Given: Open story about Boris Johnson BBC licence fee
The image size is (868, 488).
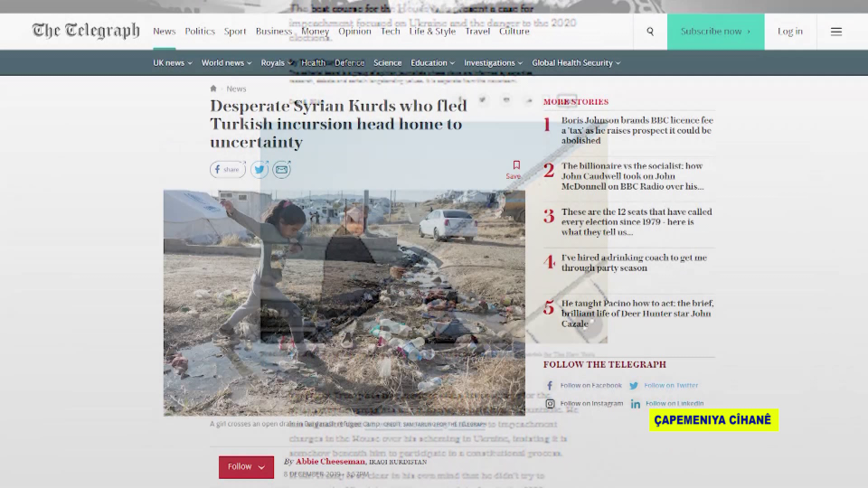Looking at the screenshot, I should pyautogui.click(x=637, y=130).
